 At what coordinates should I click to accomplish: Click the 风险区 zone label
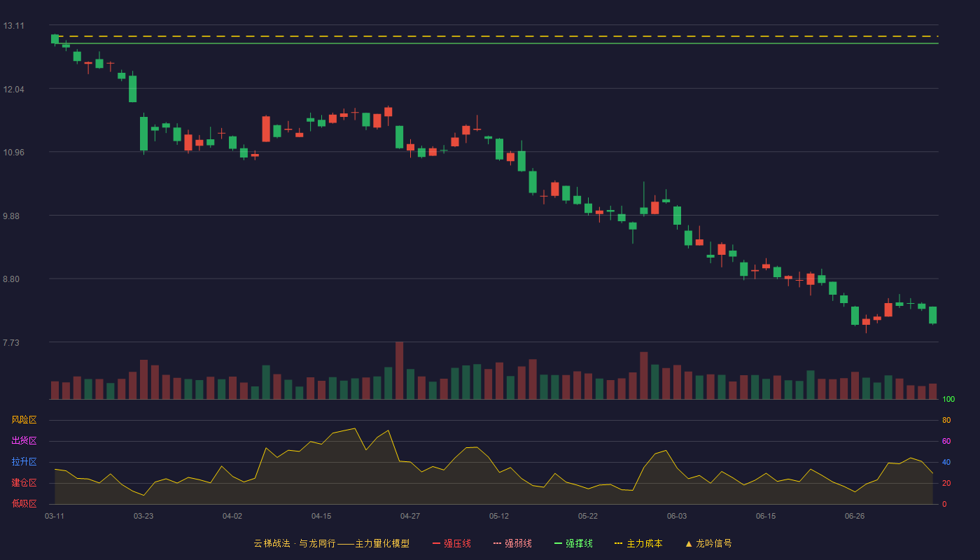(x=24, y=420)
